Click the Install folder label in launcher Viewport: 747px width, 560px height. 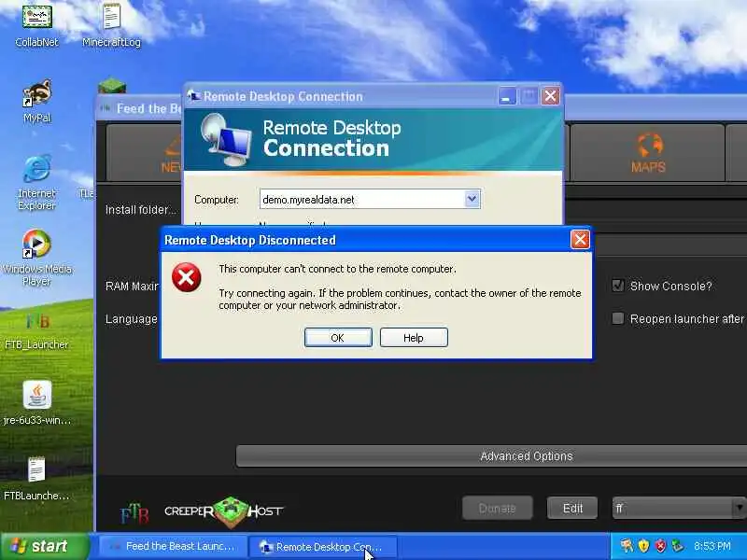pos(141,209)
